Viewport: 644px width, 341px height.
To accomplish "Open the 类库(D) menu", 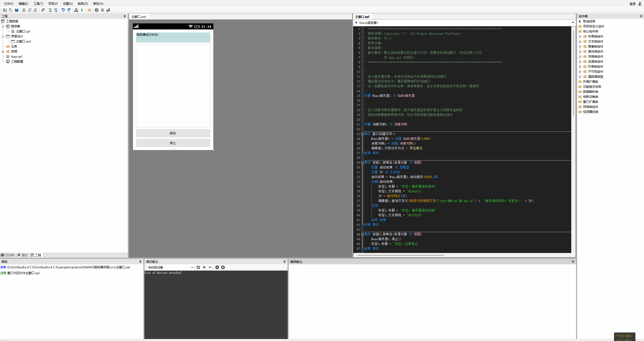I will click(83, 4).
